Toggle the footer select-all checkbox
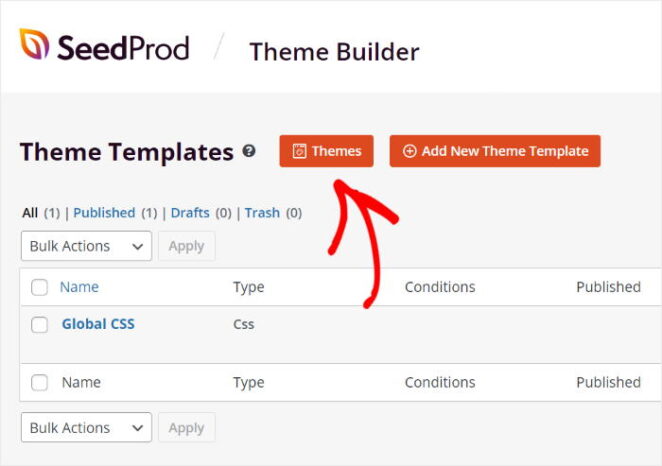The width and height of the screenshot is (662, 466). pyautogui.click(x=39, y=382)
